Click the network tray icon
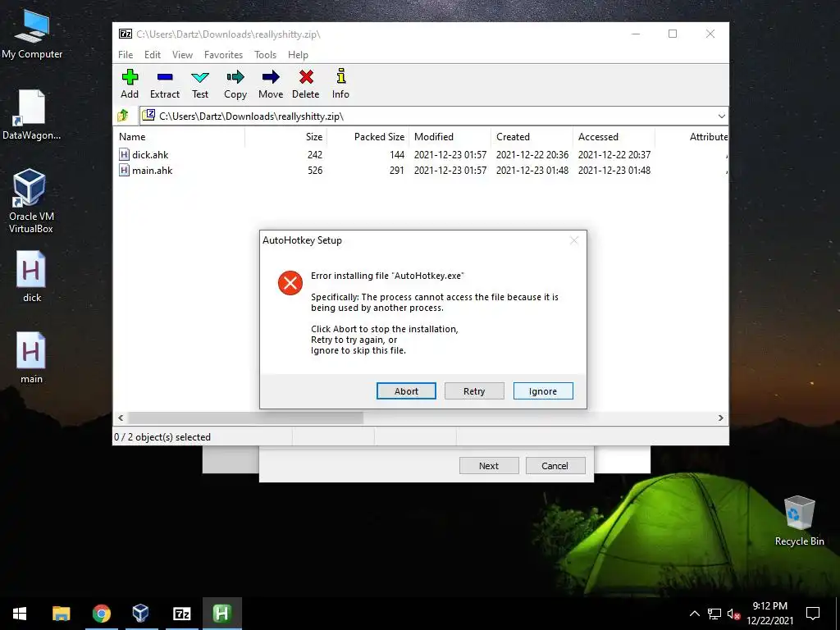The width and height of the screenshot is (840, 630). (714, 614)
